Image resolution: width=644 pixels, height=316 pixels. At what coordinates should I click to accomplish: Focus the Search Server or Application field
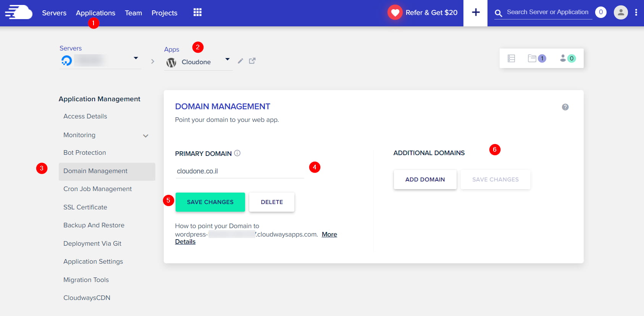547,12
